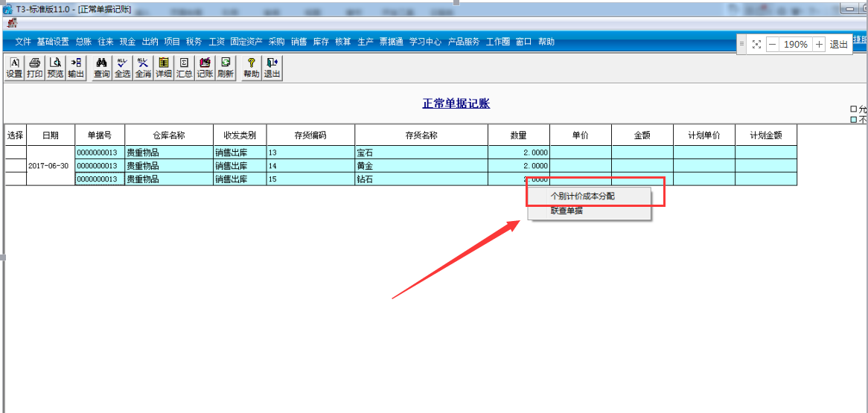
Task: Click the 正常单据记账 title link
Action: [456, 103]
